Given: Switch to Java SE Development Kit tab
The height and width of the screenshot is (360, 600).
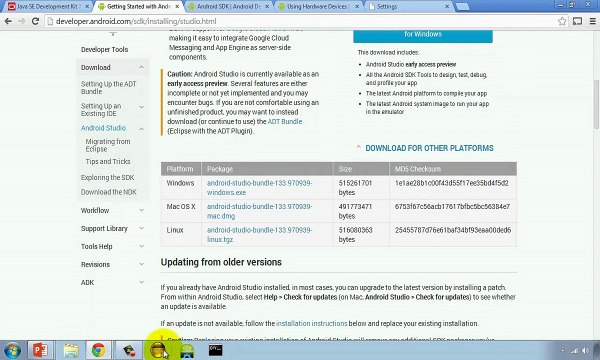Looking at the screenshot, I should click(x=48, y=7).
